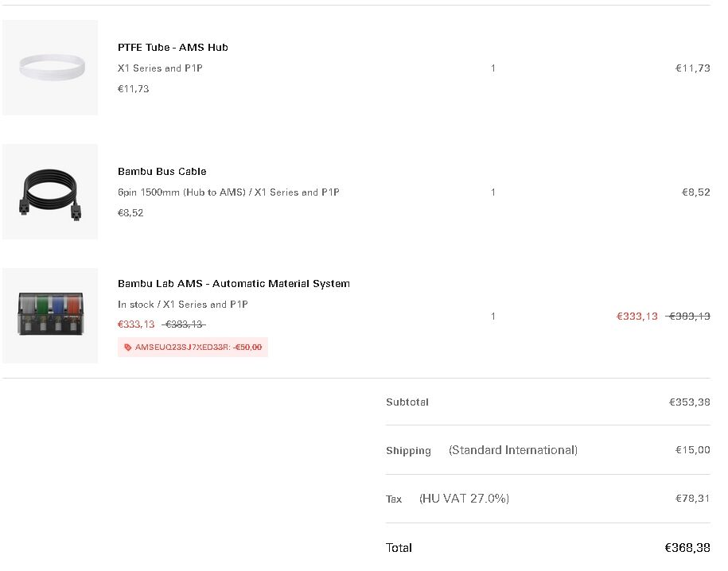This screenshot has height=571, width=728.
Task: Click the €353,38 subtotal amount
Action: pyautogui.click(x=690, y=402)
